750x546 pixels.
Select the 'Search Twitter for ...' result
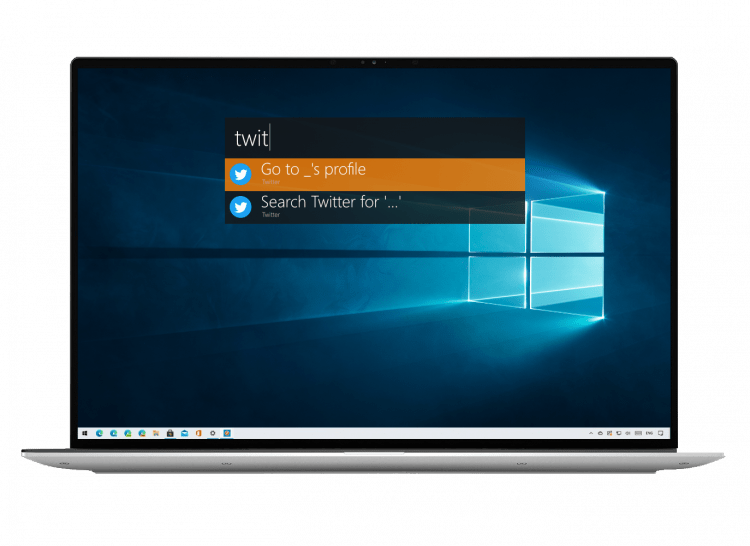[375, 207]
